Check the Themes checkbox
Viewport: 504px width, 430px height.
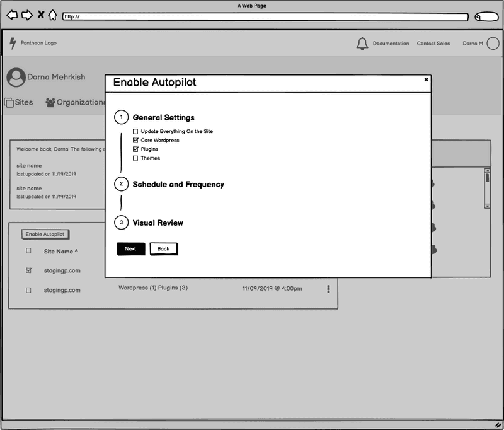click(x=135, y=158)
